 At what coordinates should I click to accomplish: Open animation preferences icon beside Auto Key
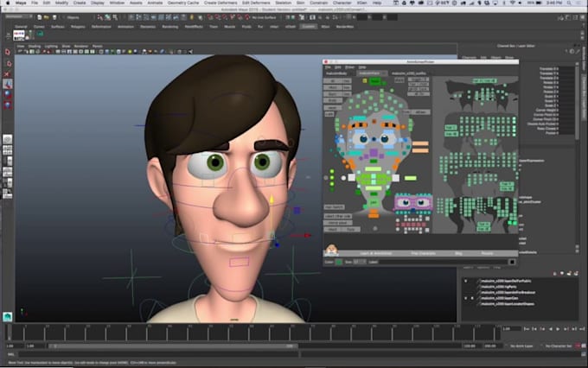coord(584,346)
